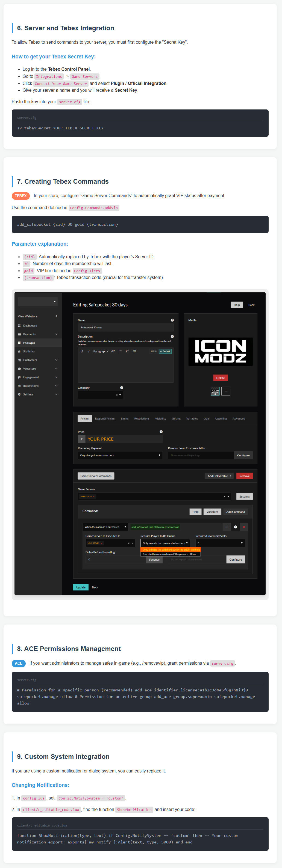Click the help icon next to Price
This screenshot has width=282, height=868.
tap(161, 432)
